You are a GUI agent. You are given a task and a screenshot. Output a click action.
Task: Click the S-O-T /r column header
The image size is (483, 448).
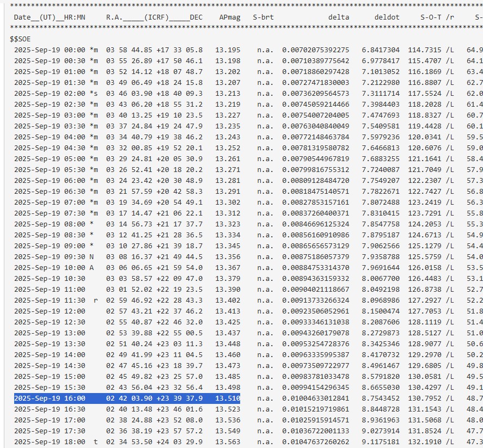coord(437,17)
